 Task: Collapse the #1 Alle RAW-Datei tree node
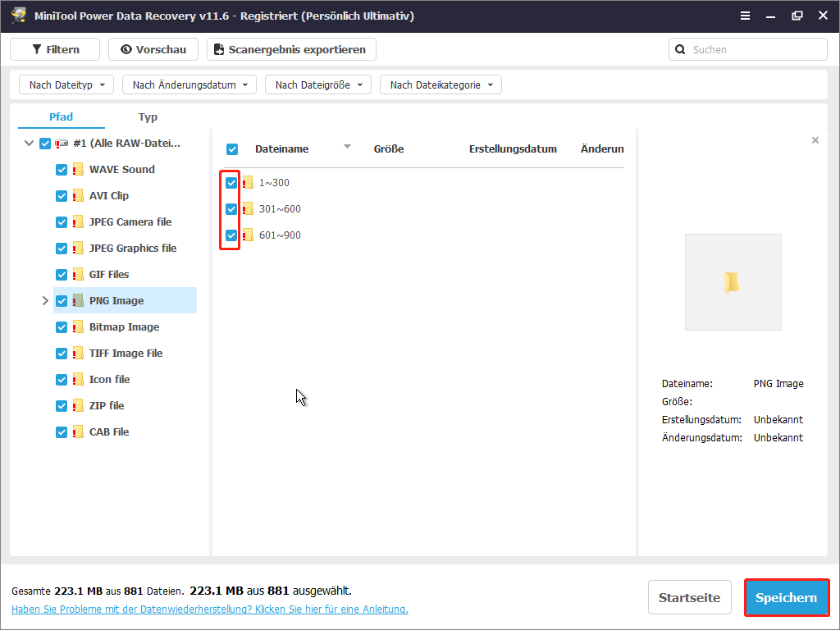[29, 144]
